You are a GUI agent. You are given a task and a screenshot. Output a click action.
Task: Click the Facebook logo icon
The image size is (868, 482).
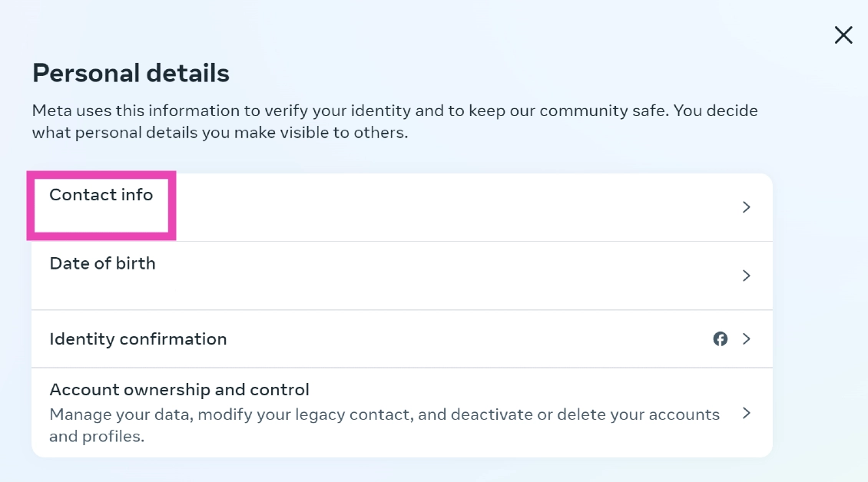pos(720,338)
